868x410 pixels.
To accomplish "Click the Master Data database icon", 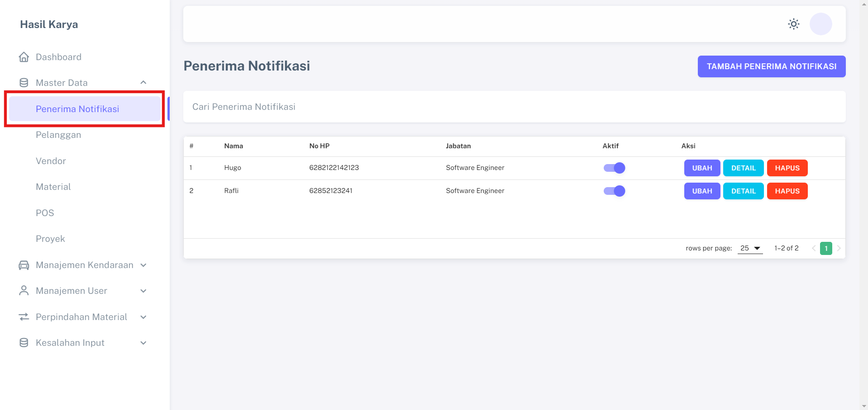I will pos(24,83).
